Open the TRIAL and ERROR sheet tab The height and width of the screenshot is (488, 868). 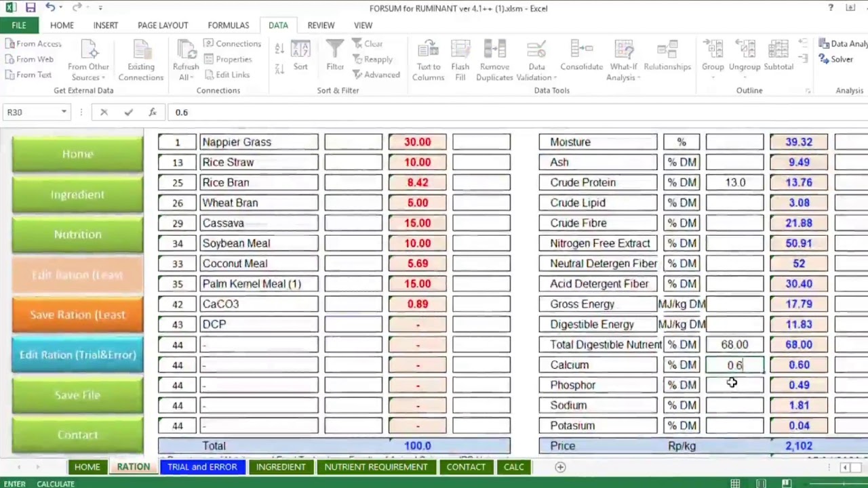coord(202,466)
